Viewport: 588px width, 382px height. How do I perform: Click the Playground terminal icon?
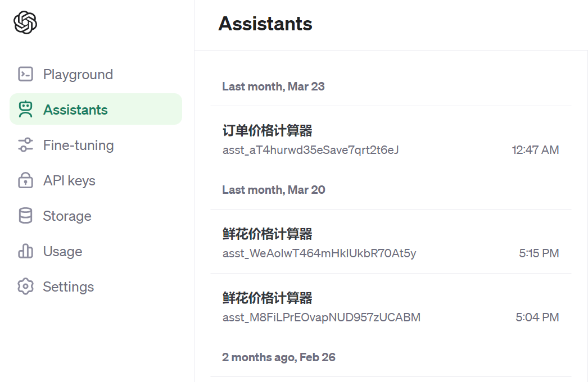point(25,74)
